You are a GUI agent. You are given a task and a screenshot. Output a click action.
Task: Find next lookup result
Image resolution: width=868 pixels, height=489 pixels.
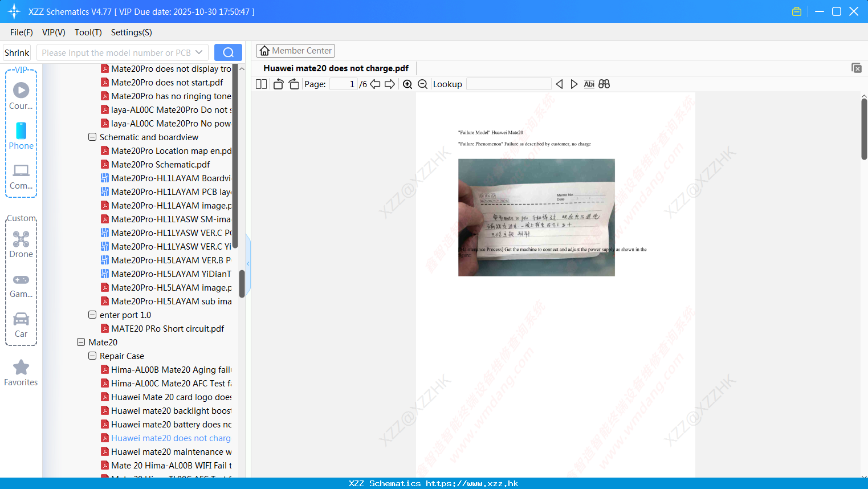574,84
